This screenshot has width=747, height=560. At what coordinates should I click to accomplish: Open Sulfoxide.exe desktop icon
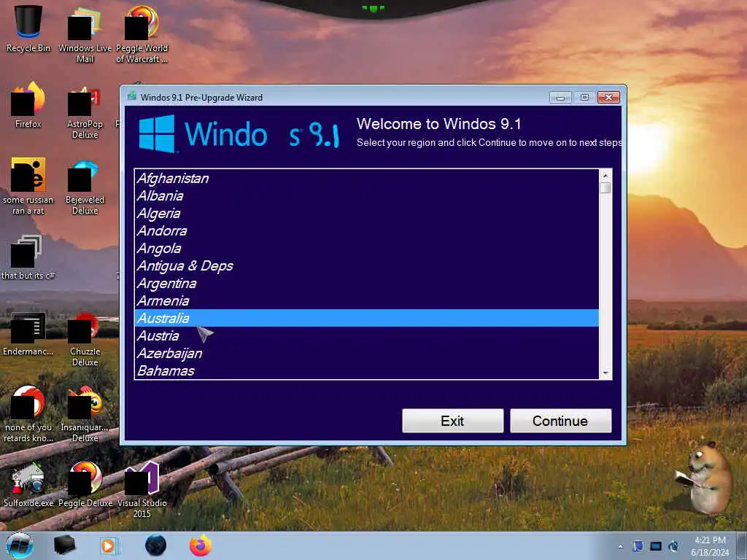[28, 485]
